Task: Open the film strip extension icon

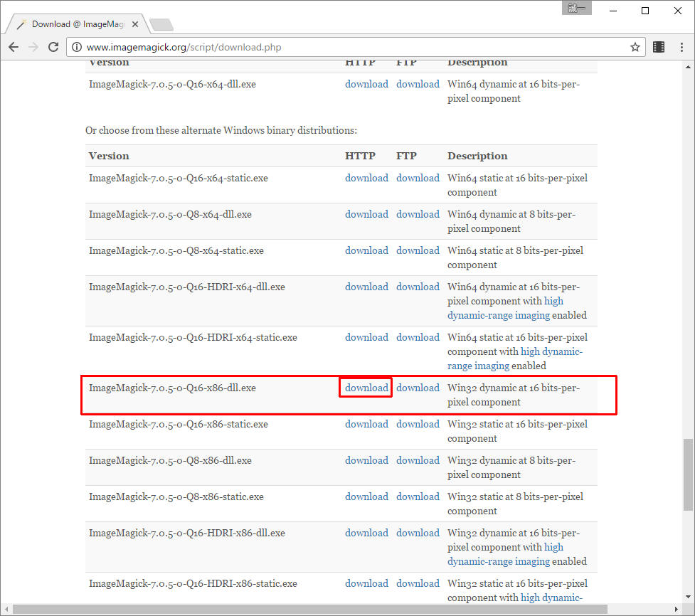Action: 659,47
